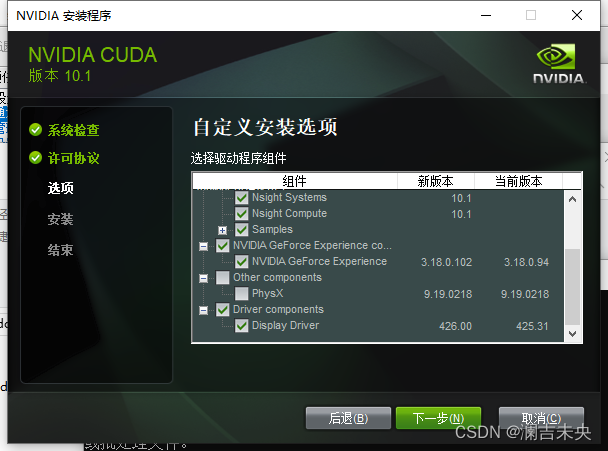Click current version value 425.31
This screenshot has width=608, height=451.
pos(532,326)
